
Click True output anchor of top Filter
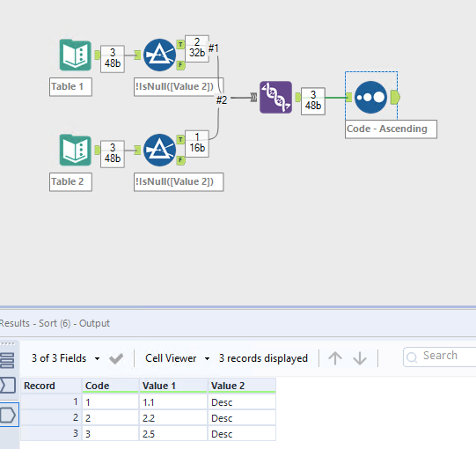(x=180, y=44)
